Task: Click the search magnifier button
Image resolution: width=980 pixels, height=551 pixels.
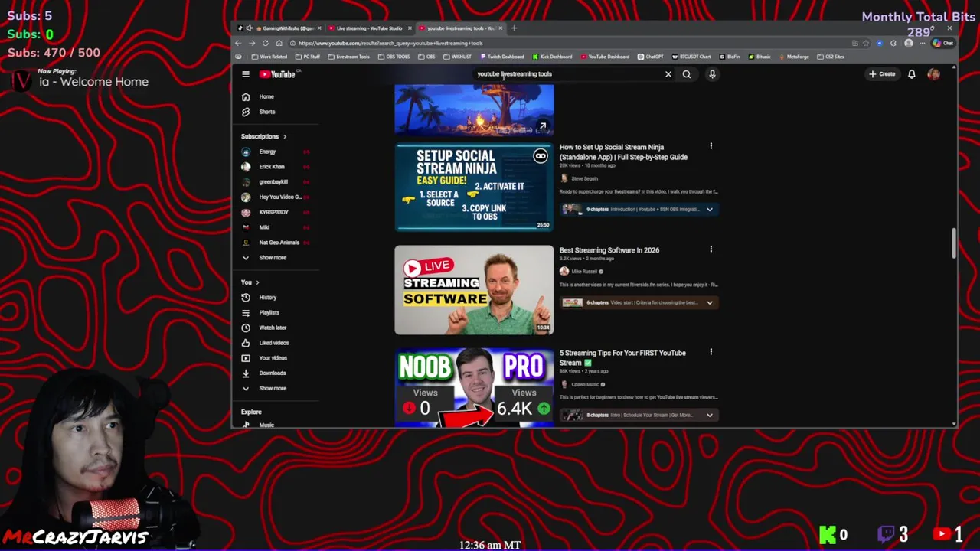Action: 687,74
